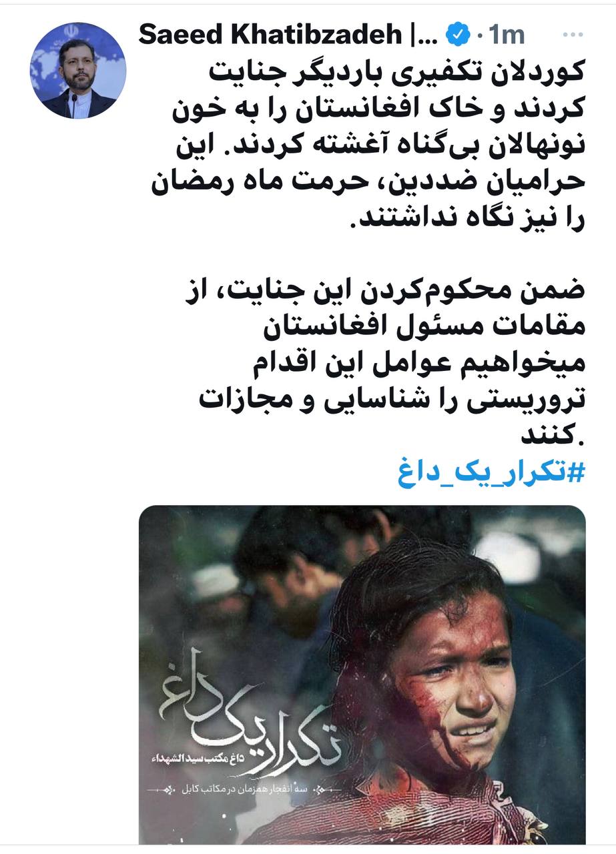Click the line ضمن محکوم‌کردن این جنایت
Viewport: 616px width, 854px height.
tap(385, 294)
